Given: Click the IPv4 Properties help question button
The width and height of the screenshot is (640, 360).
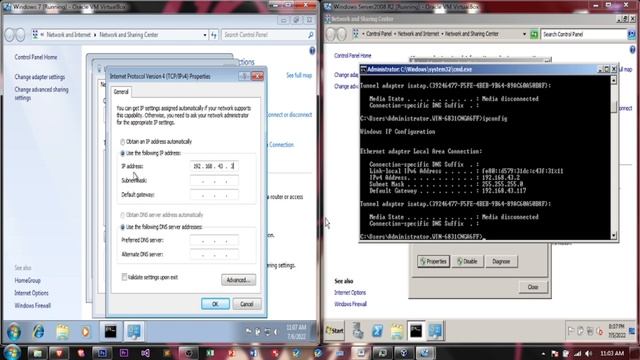Looking at the screenshot, I should [x=244, y=76].
